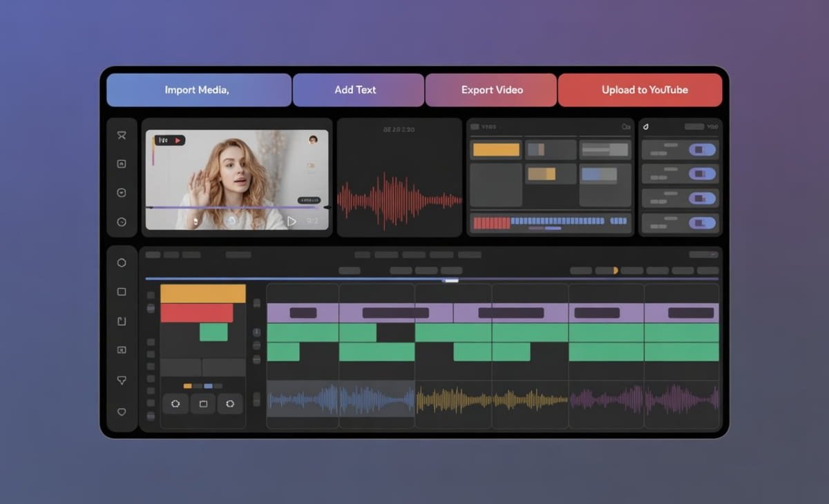
Task: Select the rectangle shape tool
Action: (x=122, y=291)
